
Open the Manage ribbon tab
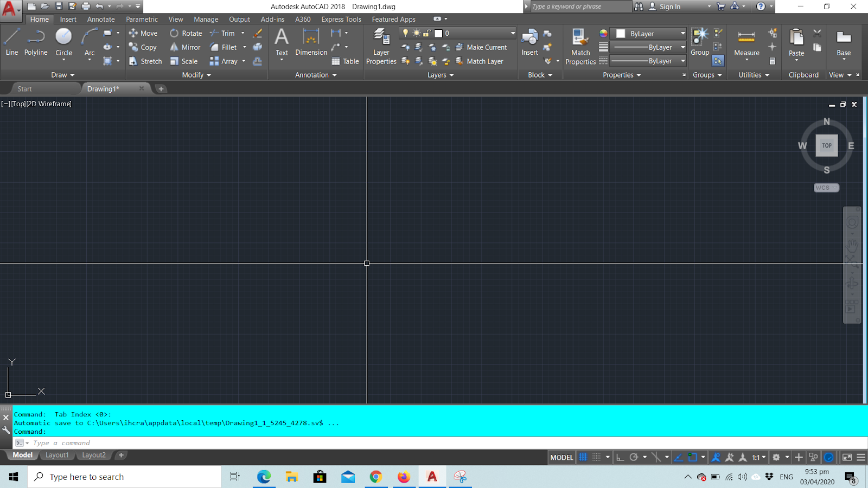coord(206,19)
